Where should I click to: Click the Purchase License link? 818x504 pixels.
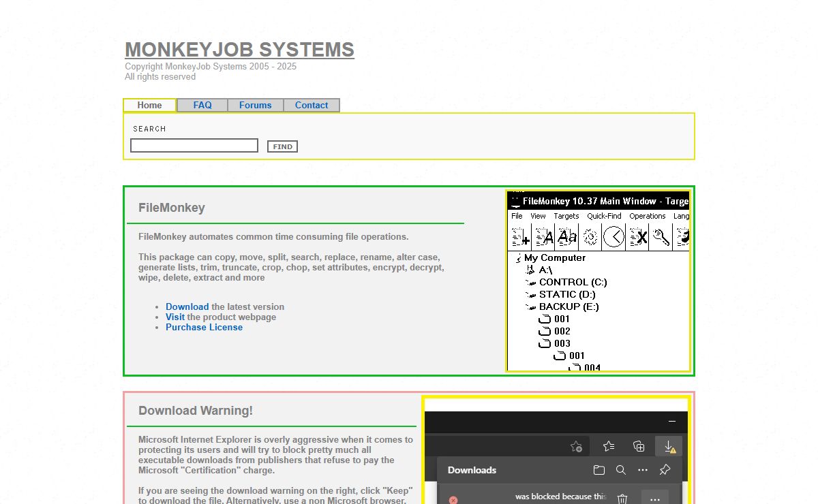coord(204,328)
